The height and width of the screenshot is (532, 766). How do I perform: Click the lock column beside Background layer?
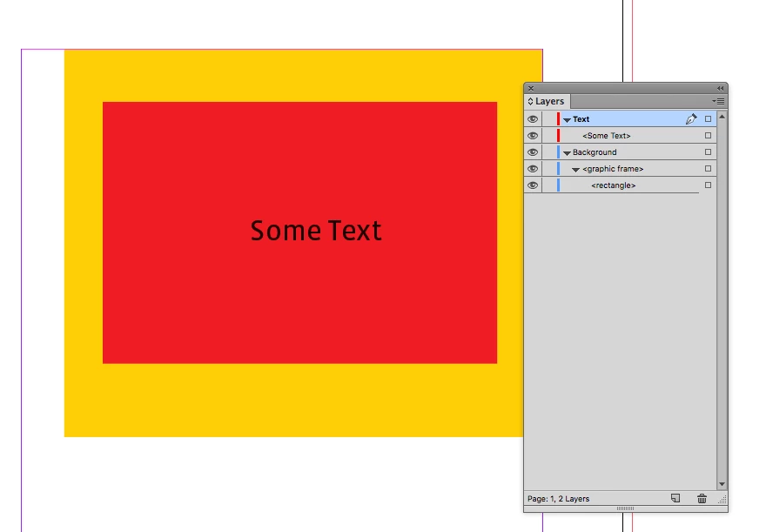[x=548, y=152]
